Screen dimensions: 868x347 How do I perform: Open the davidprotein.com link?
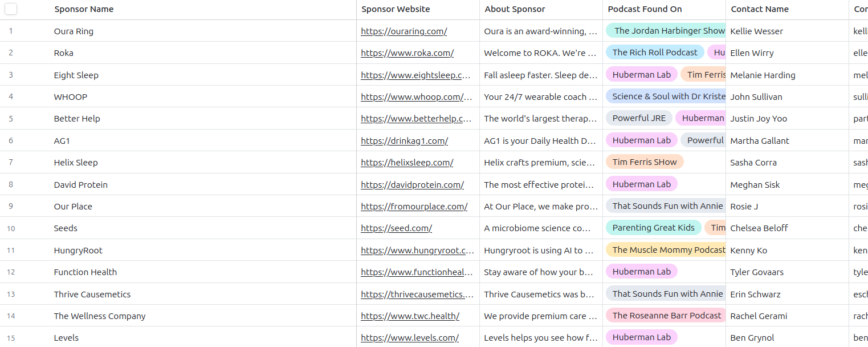[412, 184]
